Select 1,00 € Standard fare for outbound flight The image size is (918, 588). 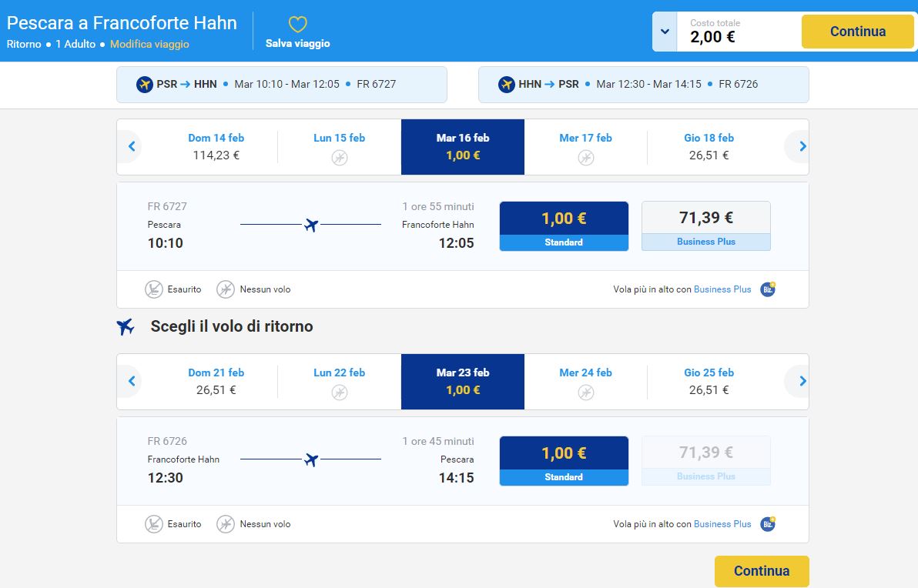point(564,226)
